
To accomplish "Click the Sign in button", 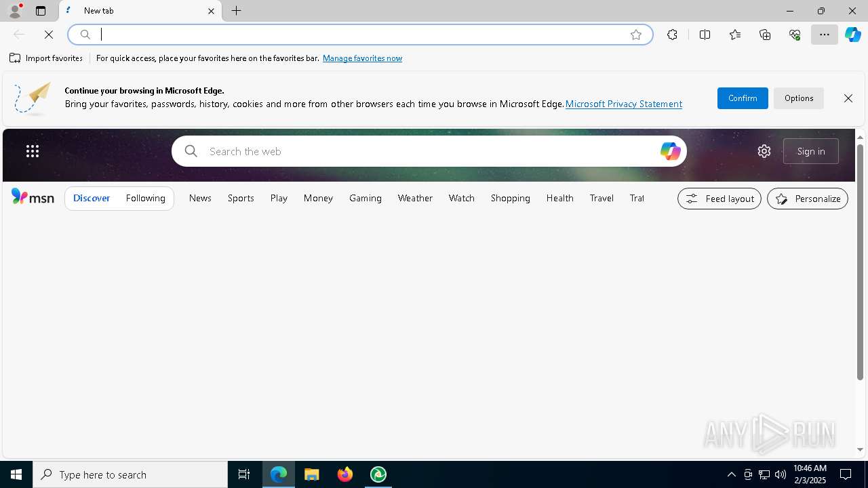I will pos(811,151).
